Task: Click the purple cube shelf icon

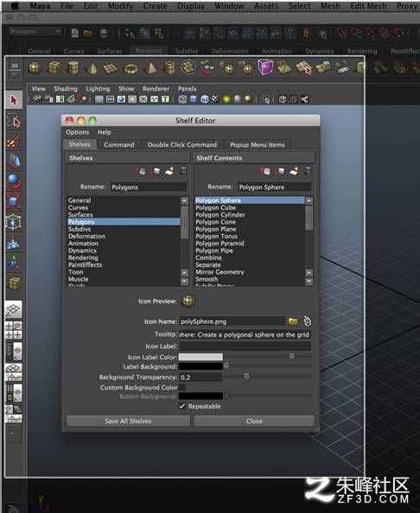Action: [x=265, y=67]
